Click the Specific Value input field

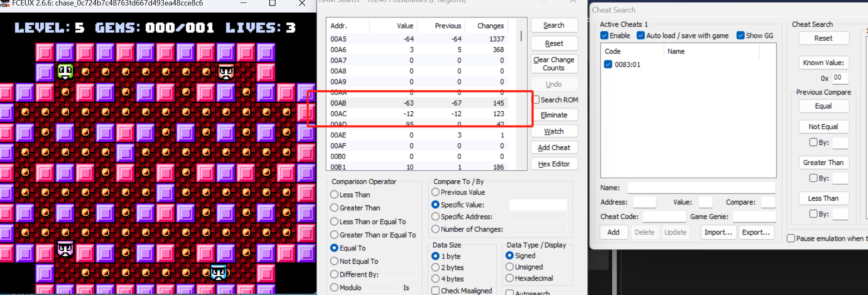click(x=538, y=205)
